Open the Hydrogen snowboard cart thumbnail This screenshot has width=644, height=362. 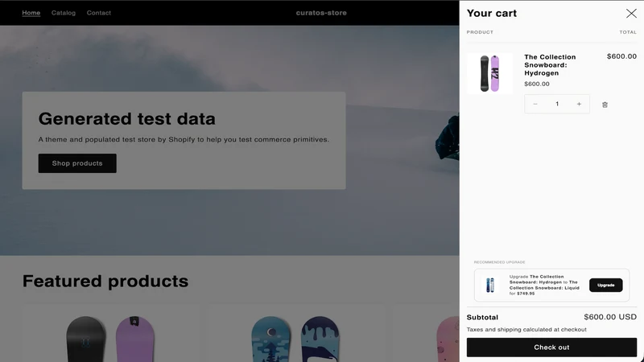point(489,73)
